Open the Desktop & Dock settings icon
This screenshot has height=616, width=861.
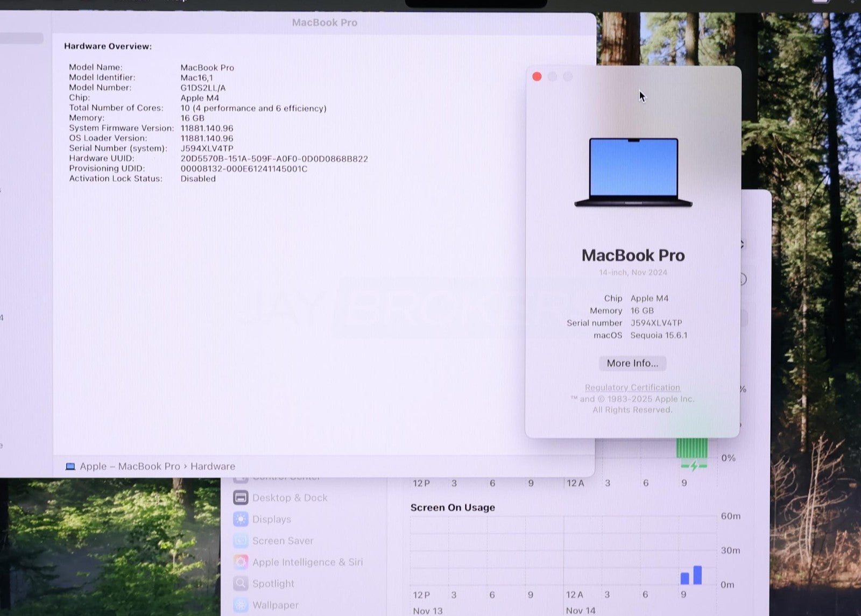pos(241,498)
